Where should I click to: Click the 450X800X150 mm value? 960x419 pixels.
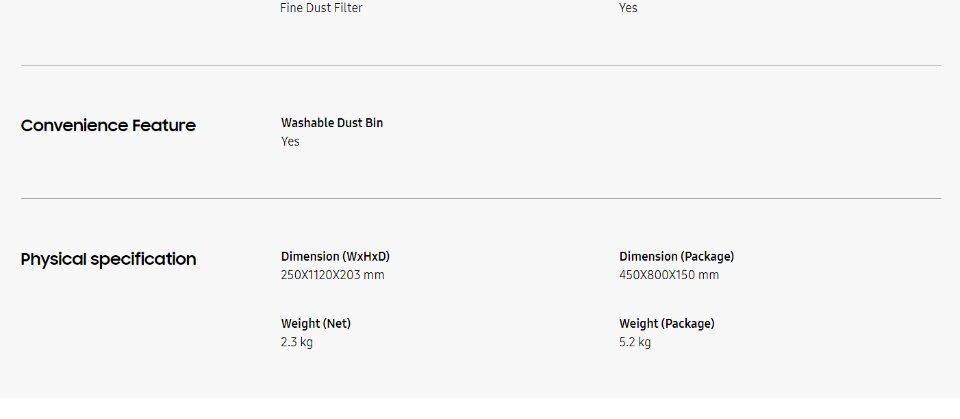[669, 275]
